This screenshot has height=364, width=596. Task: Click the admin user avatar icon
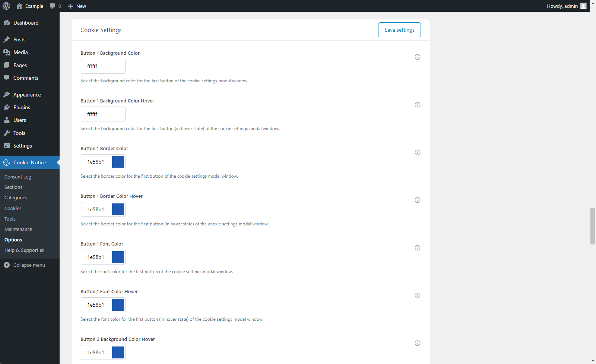[583, 6]
